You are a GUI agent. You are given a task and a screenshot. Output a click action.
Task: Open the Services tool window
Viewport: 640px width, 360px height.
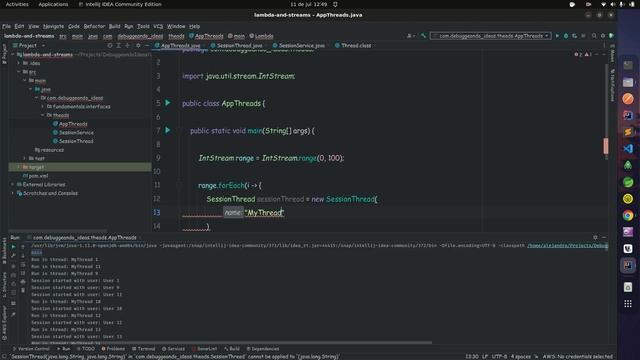tap(173, 349)
